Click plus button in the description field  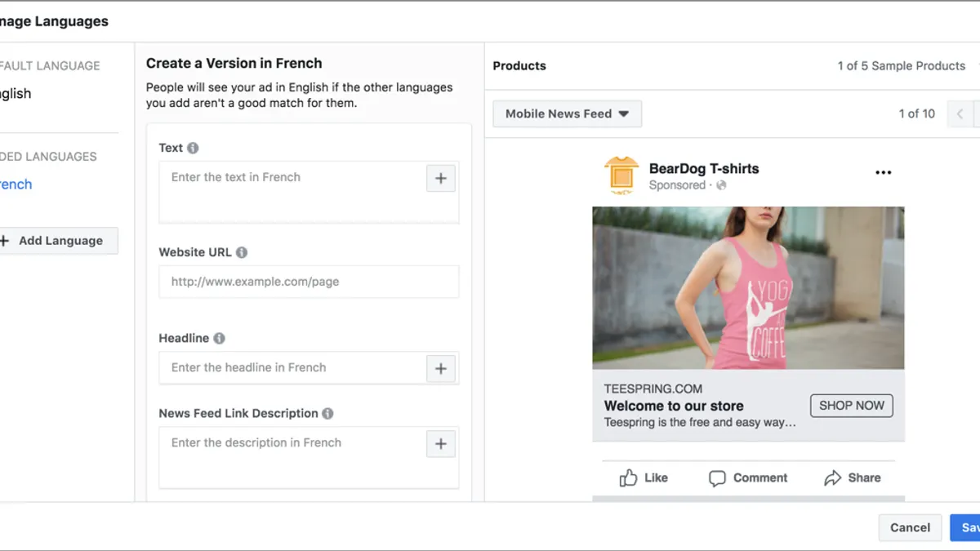point(441,443)
